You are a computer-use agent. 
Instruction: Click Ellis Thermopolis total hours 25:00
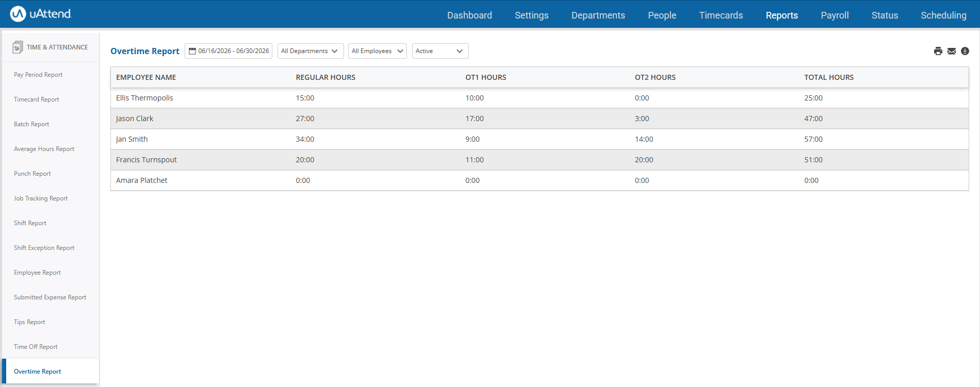tap(813, 98)
